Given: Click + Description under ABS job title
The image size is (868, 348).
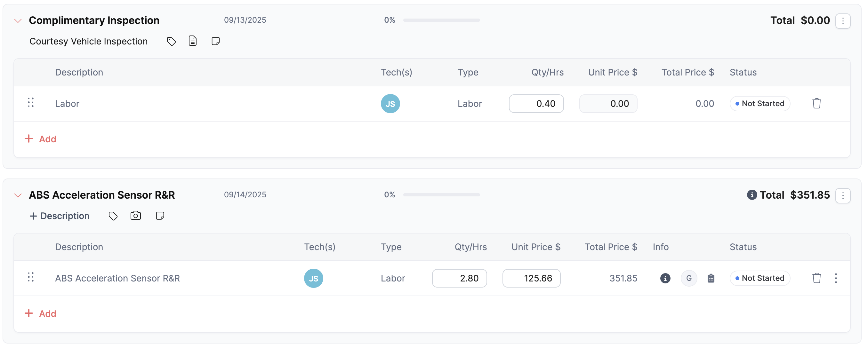Looking at the screenshot, I should pyautogui.click(x=60, y=216).
